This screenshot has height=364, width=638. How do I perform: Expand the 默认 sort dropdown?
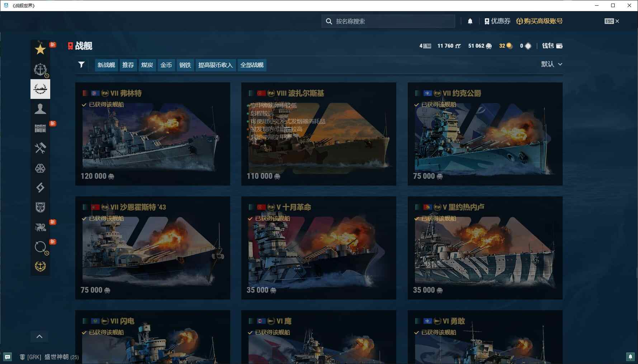coord(552,64)
